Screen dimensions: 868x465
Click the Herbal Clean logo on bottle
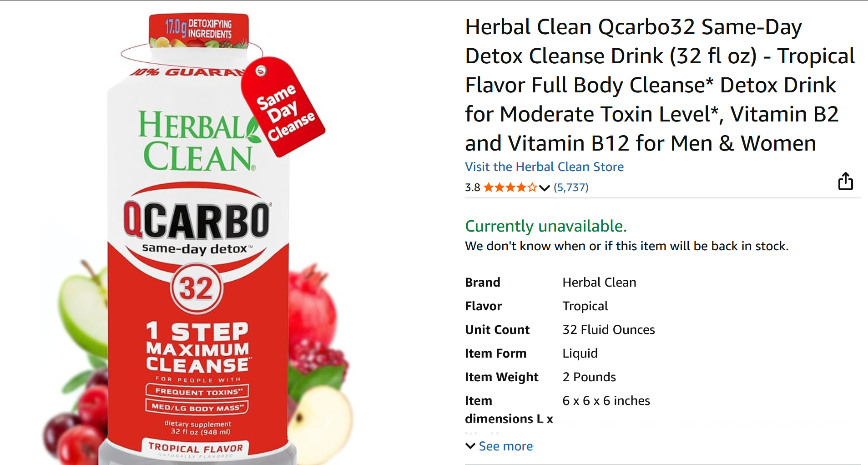(x=199, y=140)
